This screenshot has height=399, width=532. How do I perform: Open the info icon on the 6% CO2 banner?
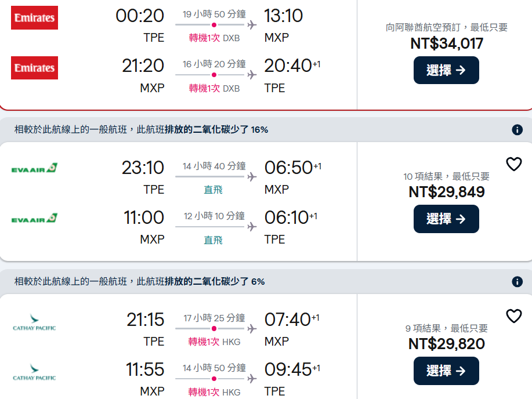pos(517,282)
